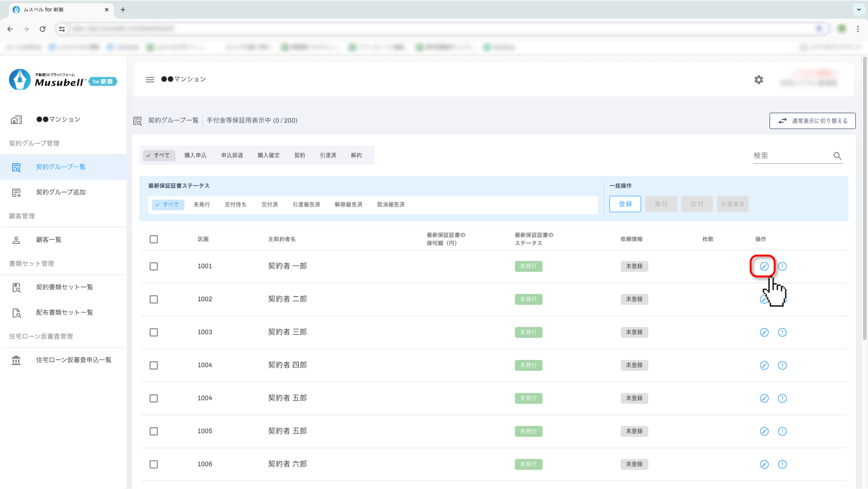Click the info alert icon for 契約者 四郎
Screen dimensions: 868x489
click(x=782, y=365)
